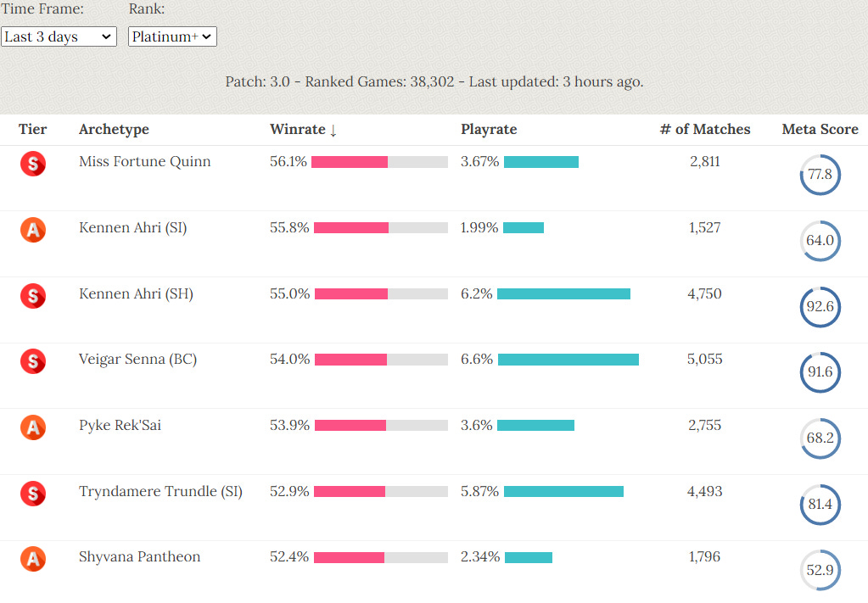868x603 pixels.
Task: Click the S tier icon for Miss Fortune Quinn
Action: tap(33, 164)
